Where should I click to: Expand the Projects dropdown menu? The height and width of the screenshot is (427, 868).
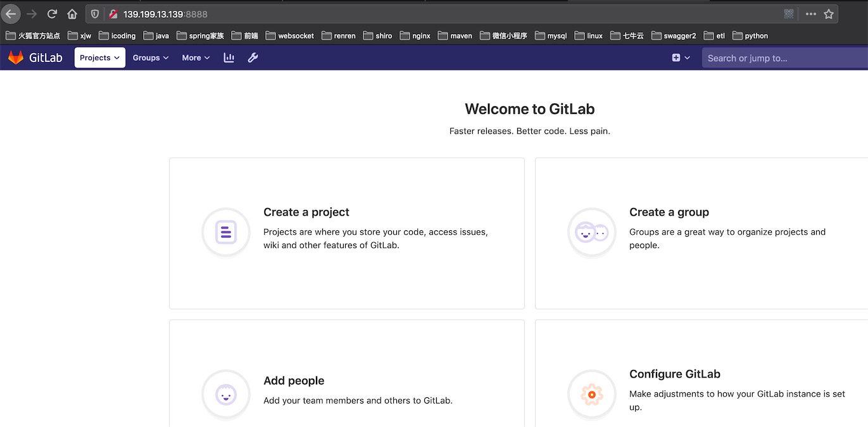99,58
